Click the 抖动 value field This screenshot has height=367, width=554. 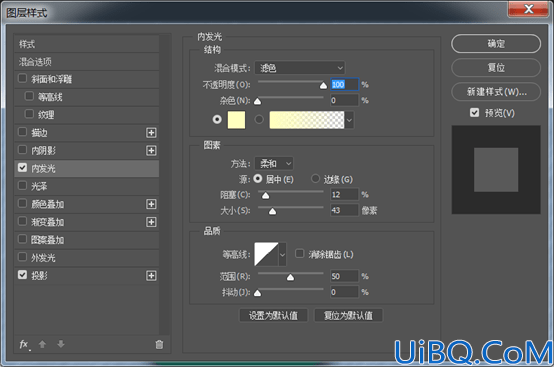coord(344,292)
